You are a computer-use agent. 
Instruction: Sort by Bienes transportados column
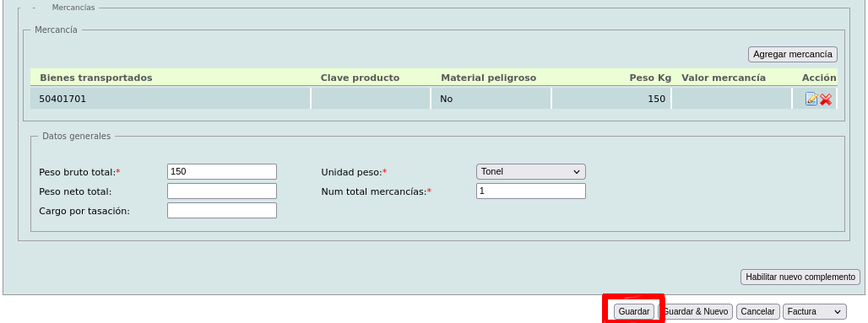point(95,78)
